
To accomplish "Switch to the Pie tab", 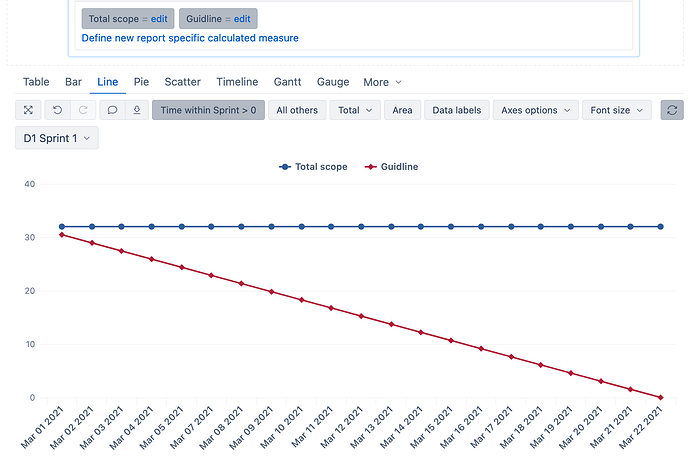I will (x=141, y=82).
